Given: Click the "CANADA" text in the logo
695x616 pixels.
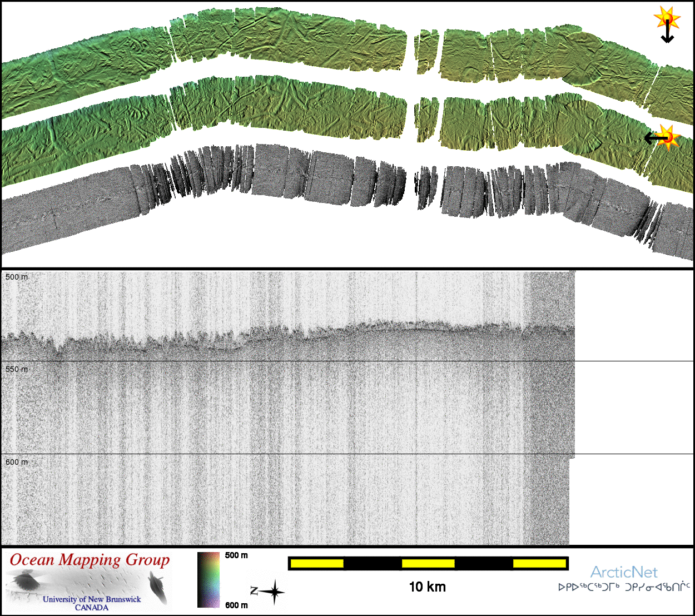Looking at the screenshot, I should click(92, 608).
